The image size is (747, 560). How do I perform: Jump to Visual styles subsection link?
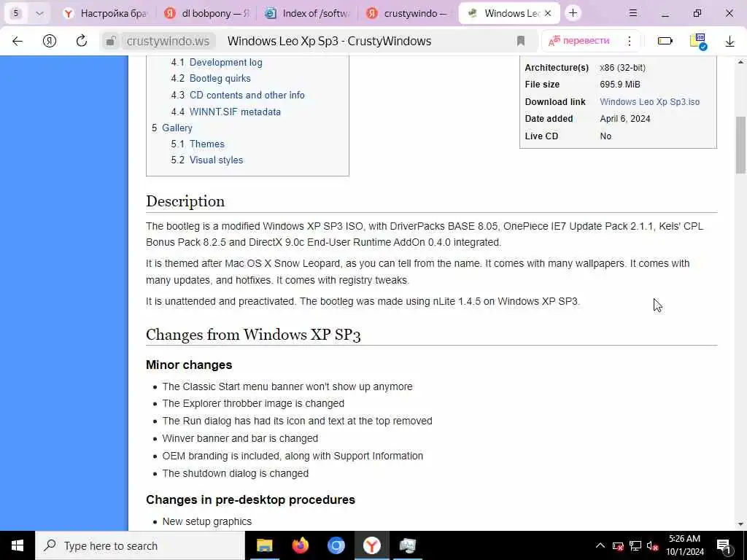(216, 160)
